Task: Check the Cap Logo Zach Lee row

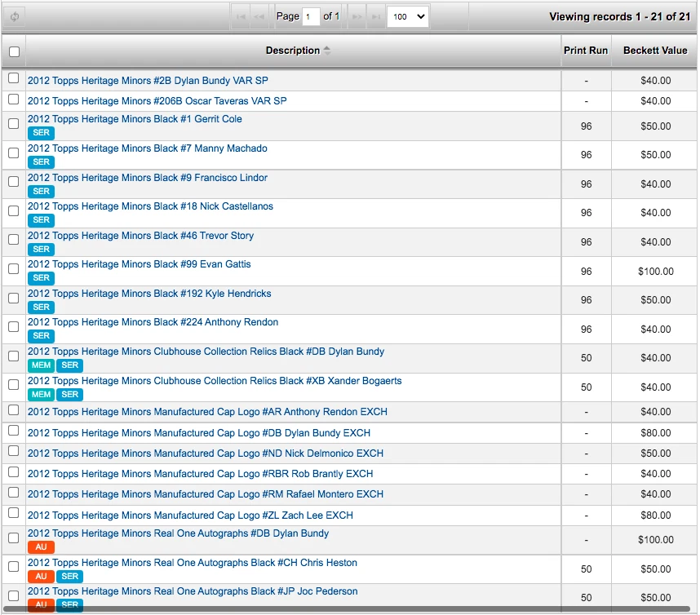Action: [x=14, y=513]
